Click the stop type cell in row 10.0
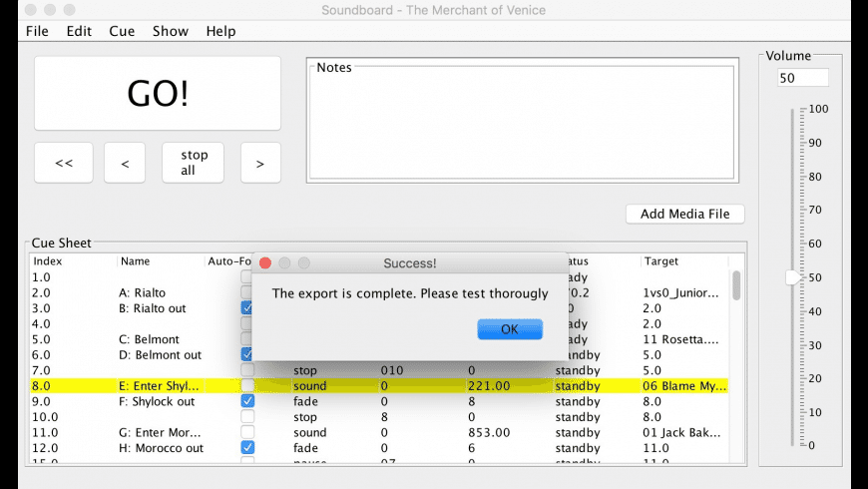The image size is (868, 489). 305,417
